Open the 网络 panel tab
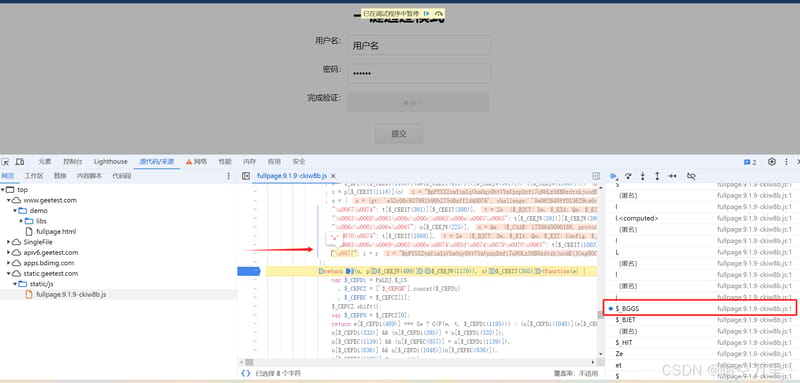 point(196,162)
